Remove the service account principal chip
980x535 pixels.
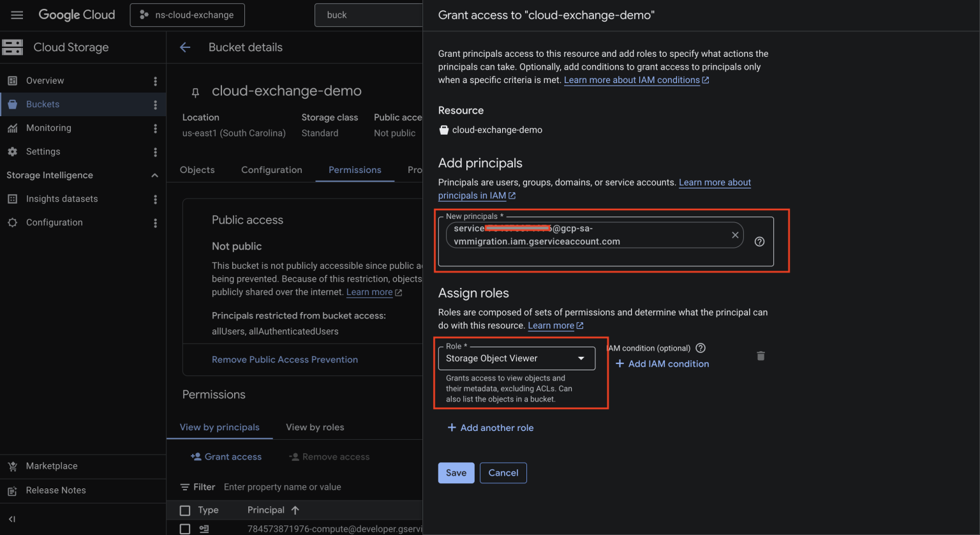pyautogui.click(x=735, y=235)
